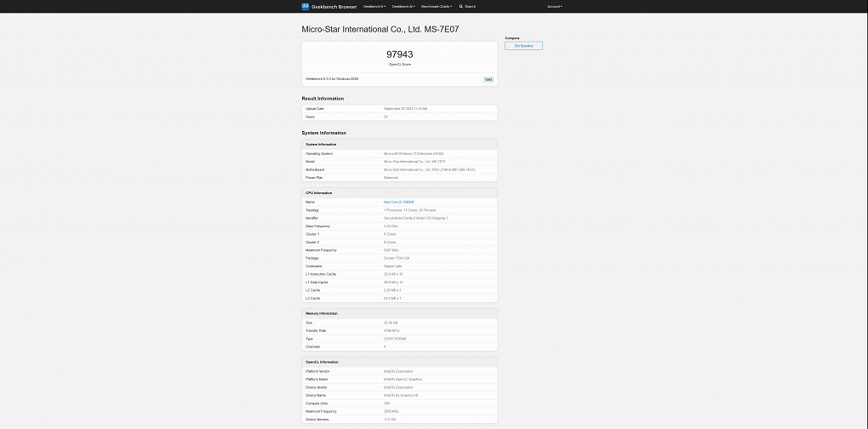Click the OpenCL Information table header
This screenshot has height=429, width=868.
pos(399,362)
